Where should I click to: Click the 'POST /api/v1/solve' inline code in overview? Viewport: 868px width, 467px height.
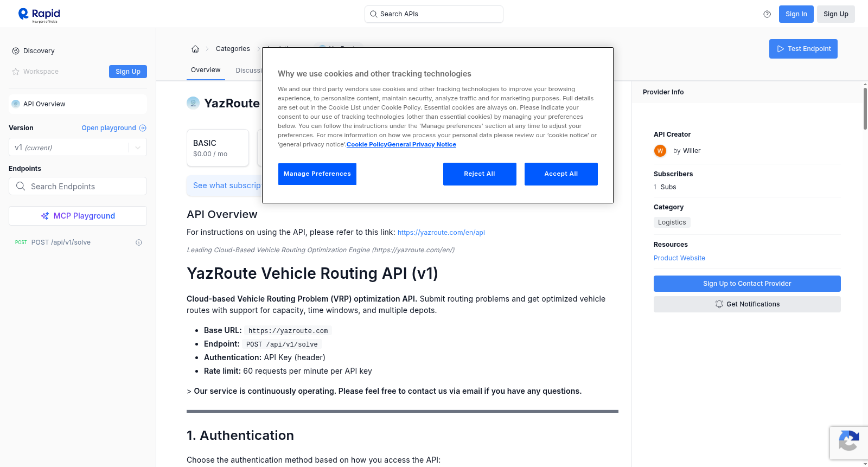coord(282,344)
